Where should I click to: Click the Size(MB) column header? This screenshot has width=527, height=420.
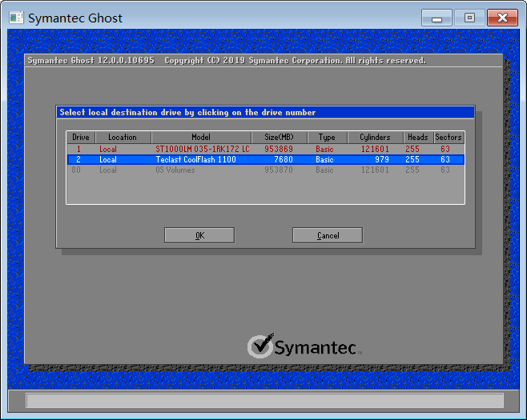pyautogui.click(x=279, y=138)
